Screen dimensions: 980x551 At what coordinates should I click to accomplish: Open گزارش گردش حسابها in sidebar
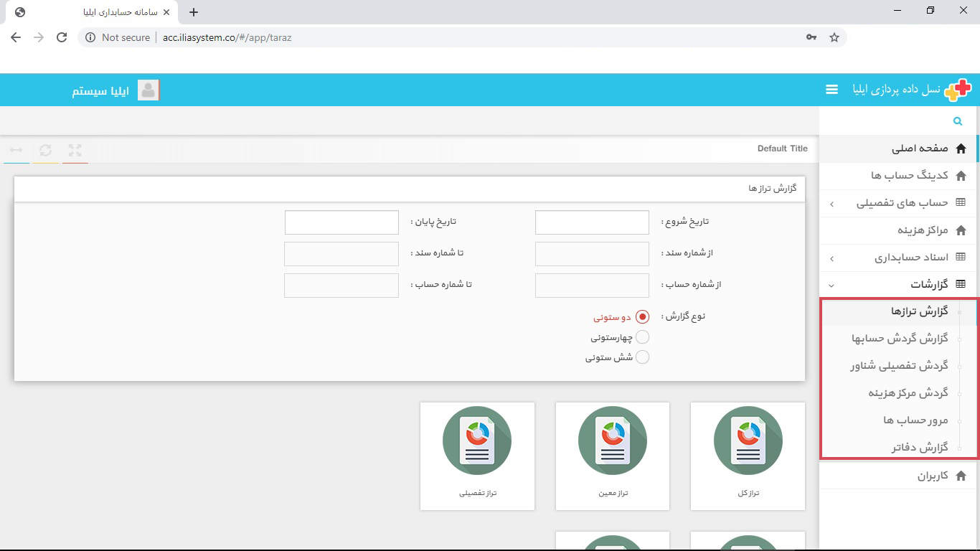click(x=900, y=339)
